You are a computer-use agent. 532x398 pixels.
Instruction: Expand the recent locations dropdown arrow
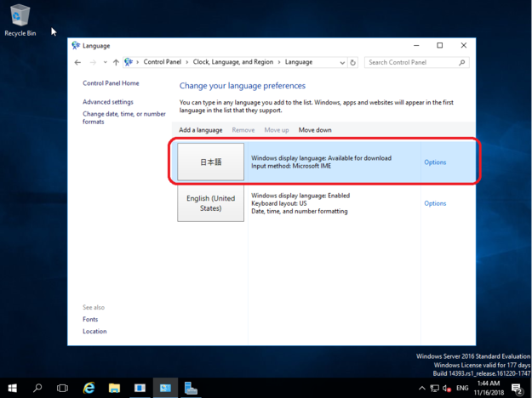tap(104, 62)
